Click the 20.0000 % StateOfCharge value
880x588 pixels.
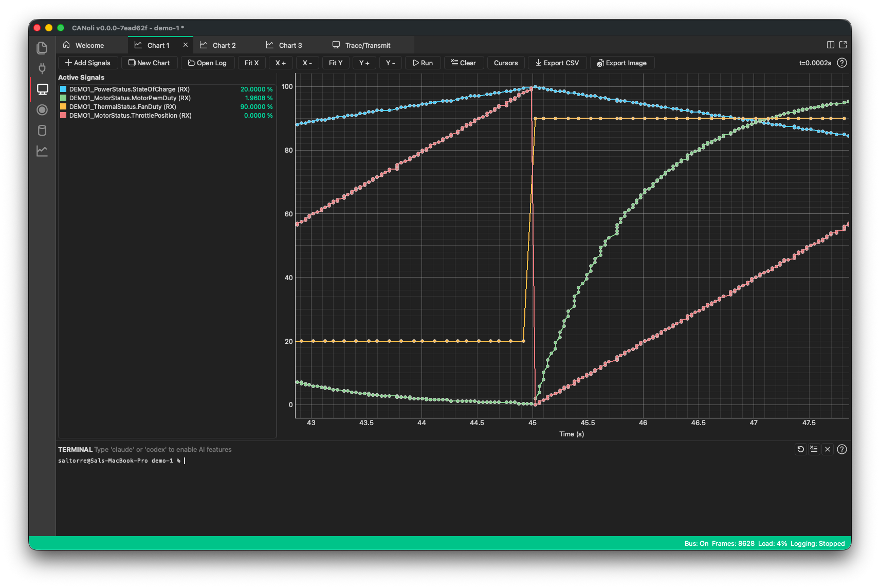[x=256, y=89]
